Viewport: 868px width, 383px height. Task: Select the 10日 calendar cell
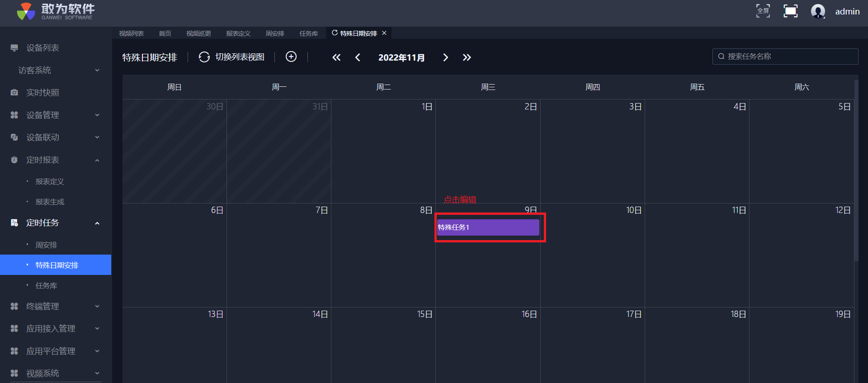click(593, 255)
